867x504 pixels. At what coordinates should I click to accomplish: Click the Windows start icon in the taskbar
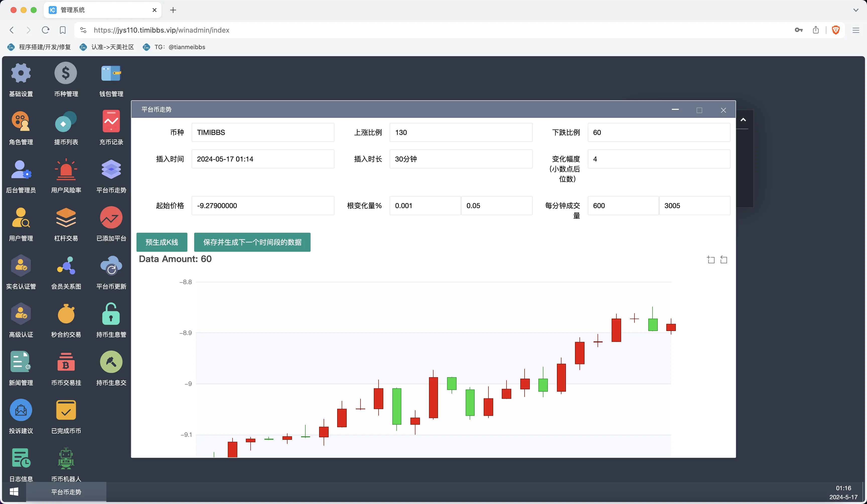coord(14,492)
